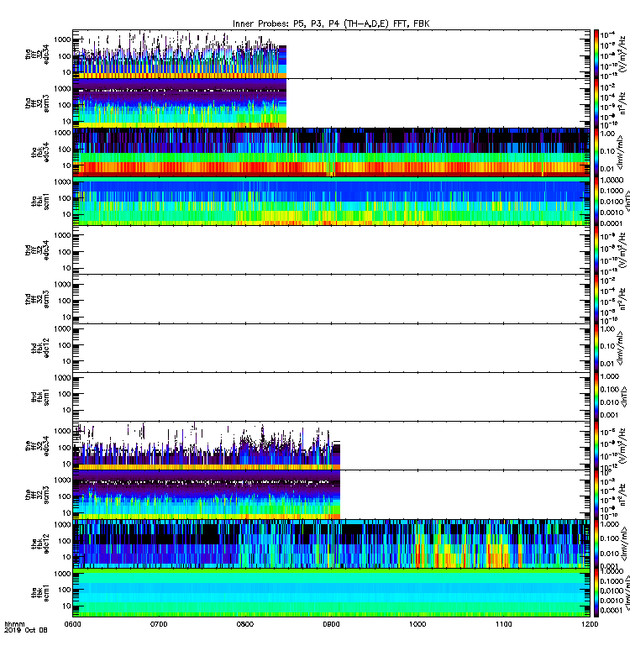Select the 0800 tick label on time axis
The image size is (630, 672).
[245, 624]
